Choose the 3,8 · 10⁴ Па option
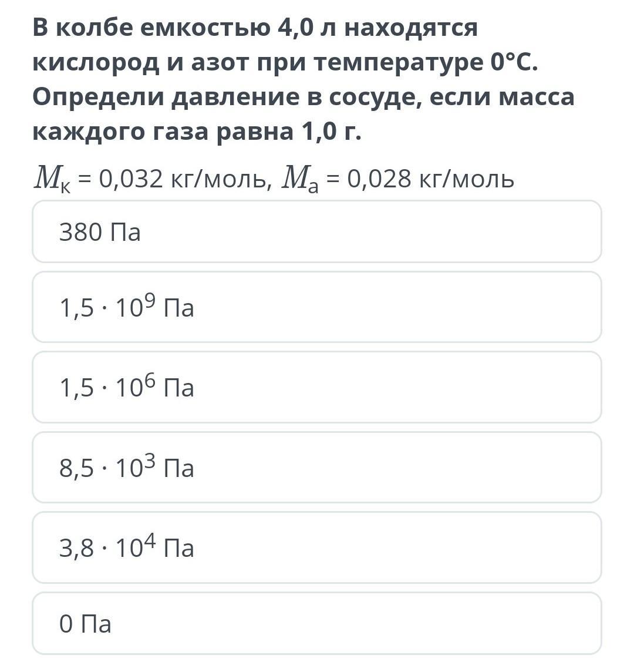 coord(316,547)
